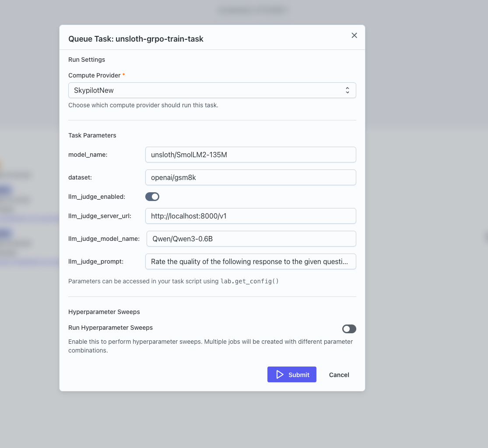Enable the Run Hyperparameter Sweeps toggle
This screenshot has width=488, height=448.
[x=349, y=329]
